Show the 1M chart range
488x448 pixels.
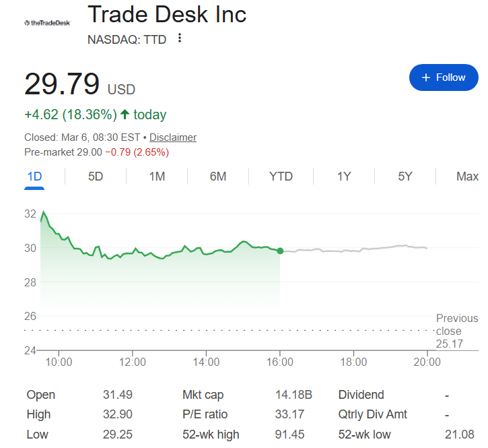(157, 177)
